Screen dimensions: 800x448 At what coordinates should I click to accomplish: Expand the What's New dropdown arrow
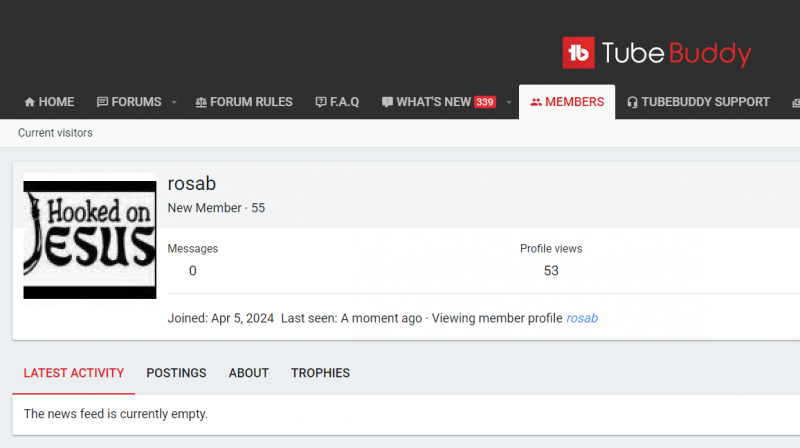point(508,102)
